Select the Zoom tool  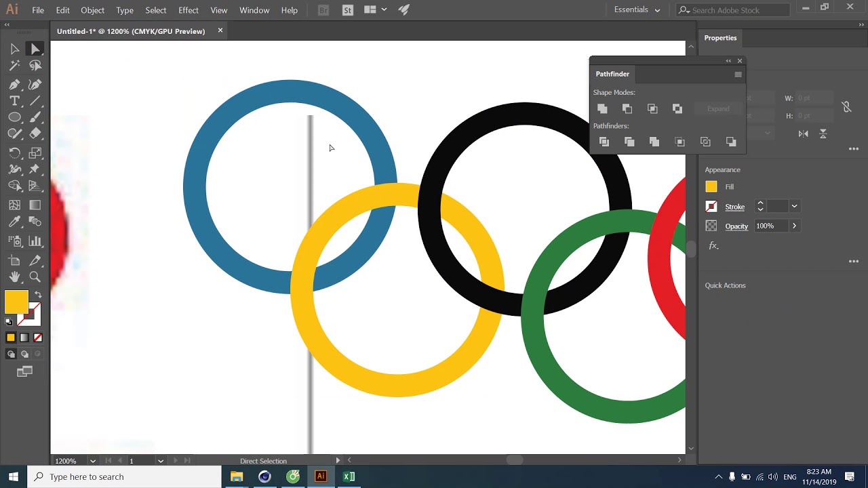[35, 277]
